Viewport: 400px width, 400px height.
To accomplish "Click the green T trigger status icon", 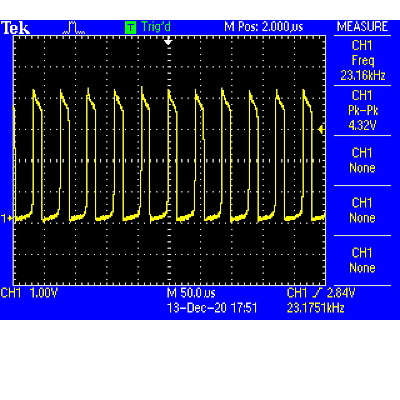I will click(x=131, y=28).
